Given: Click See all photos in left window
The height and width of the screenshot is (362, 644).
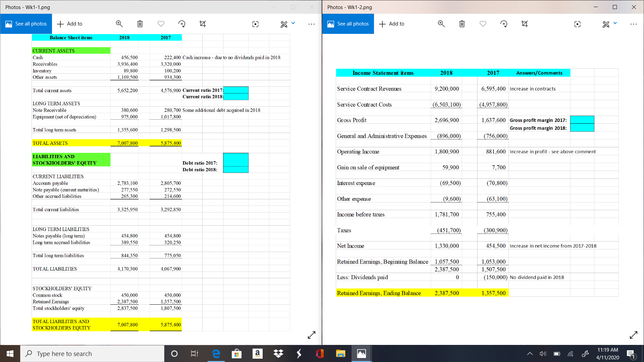Looking at the screenshot, I should click(x=26, y=24).
